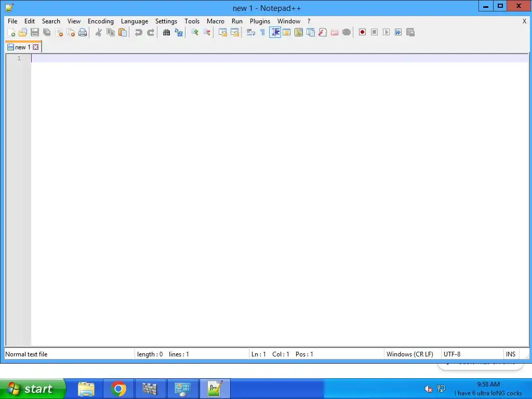532x399 pixels.
Task: Toggle show all characters pilcrow icon
Action: pyautogui.click(x=262, y=32)
